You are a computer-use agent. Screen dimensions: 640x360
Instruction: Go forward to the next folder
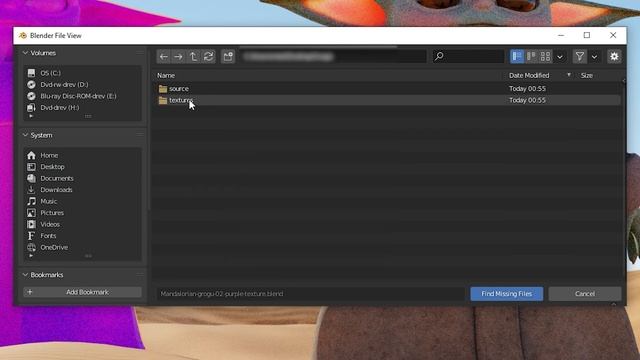pos(178,56)
